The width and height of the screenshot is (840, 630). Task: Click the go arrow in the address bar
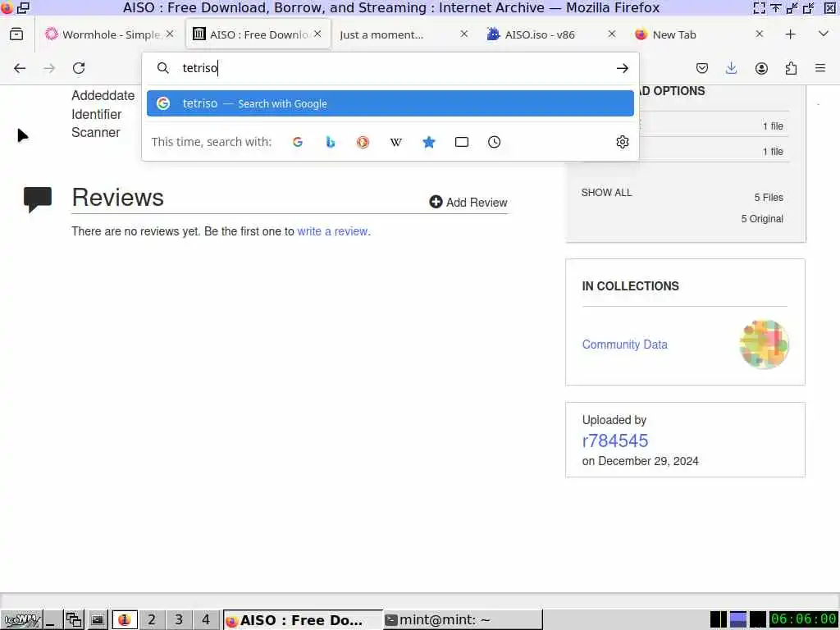(x=622, y=68)
